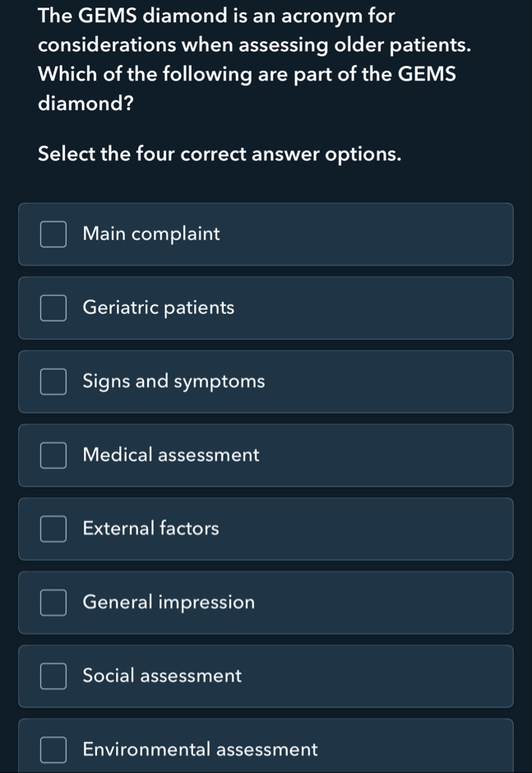Viewport: 532px width, 773px height.
Task: Click the "Social assessment" label text
Action: (x=162, y=676)
